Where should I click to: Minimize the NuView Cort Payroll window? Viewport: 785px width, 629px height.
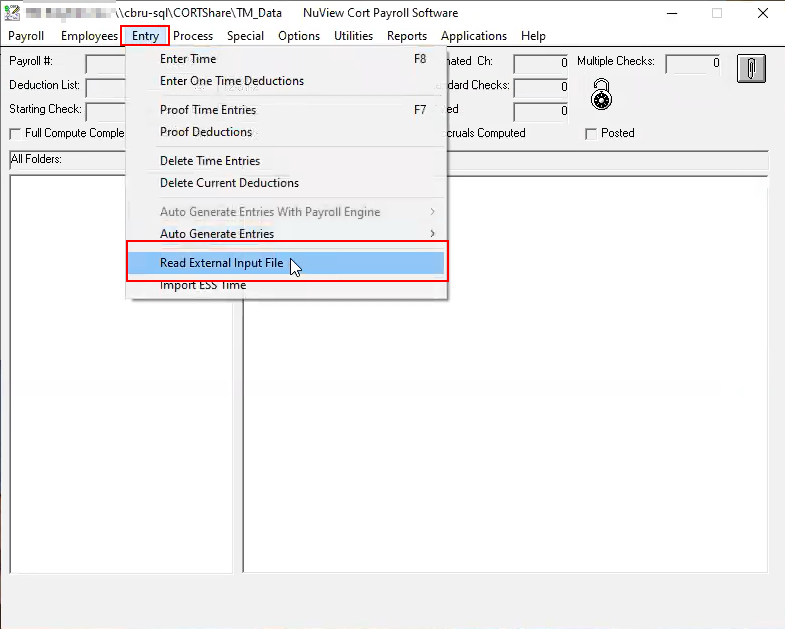[x=672, y=13]
